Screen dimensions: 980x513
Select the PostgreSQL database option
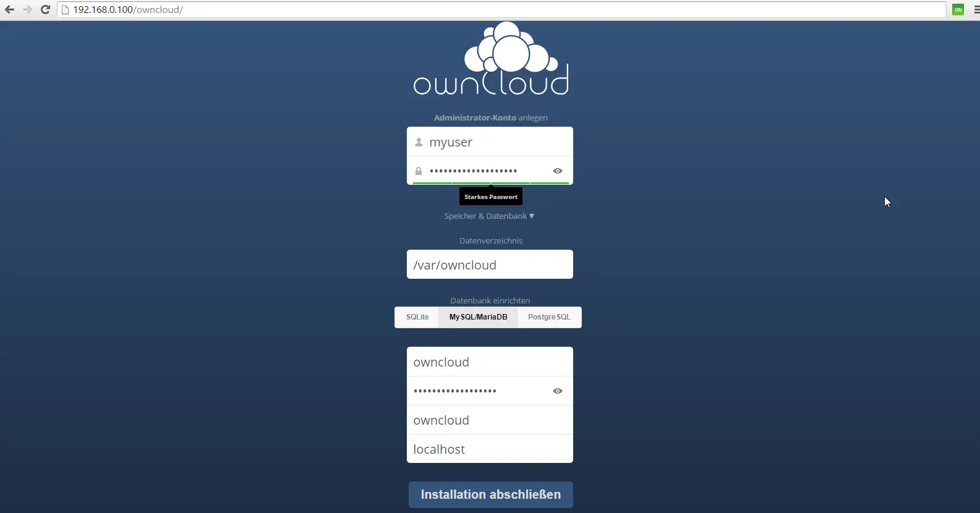tap(550, 317)
